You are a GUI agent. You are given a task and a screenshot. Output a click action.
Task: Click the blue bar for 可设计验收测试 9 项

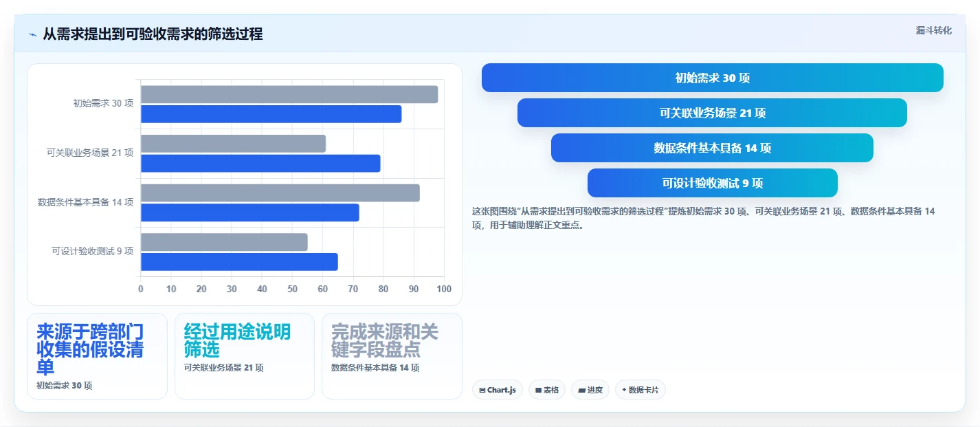239,262
